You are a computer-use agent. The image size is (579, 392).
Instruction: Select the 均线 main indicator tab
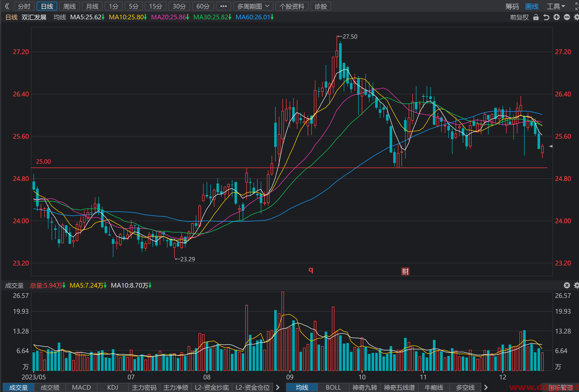(x=302, y=387)
